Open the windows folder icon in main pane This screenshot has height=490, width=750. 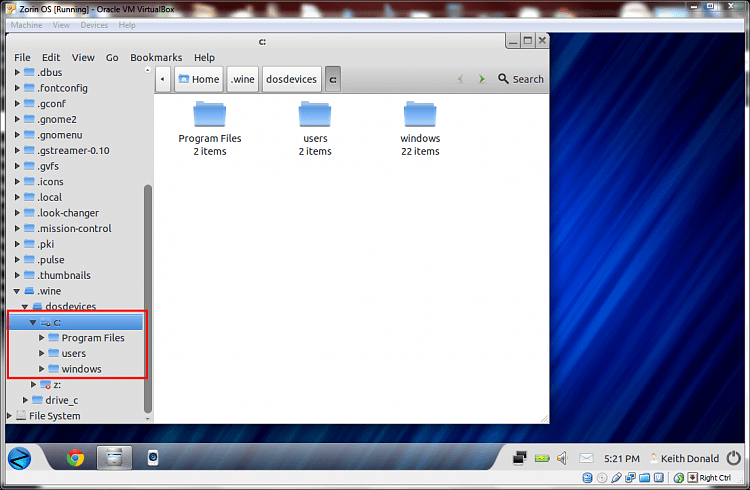tap(420, 114)
